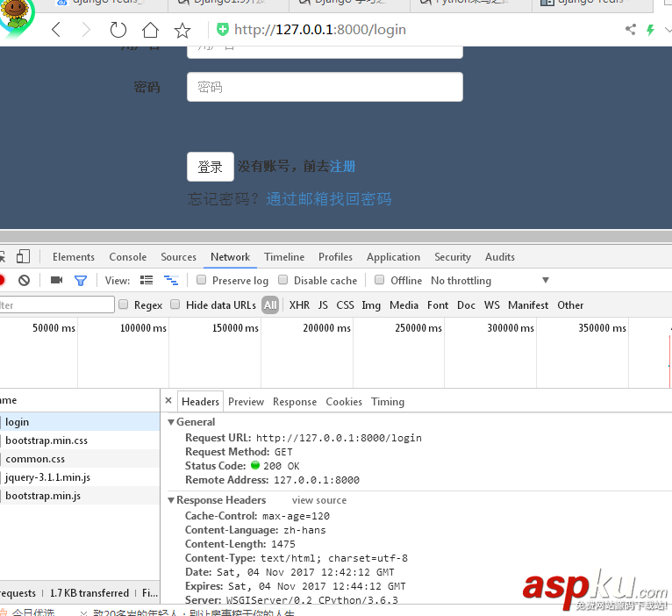This screenshot has width=672, height=616.
Task: Open the browser home page icon
Action: pyautogui.click(x=150, y=30)
